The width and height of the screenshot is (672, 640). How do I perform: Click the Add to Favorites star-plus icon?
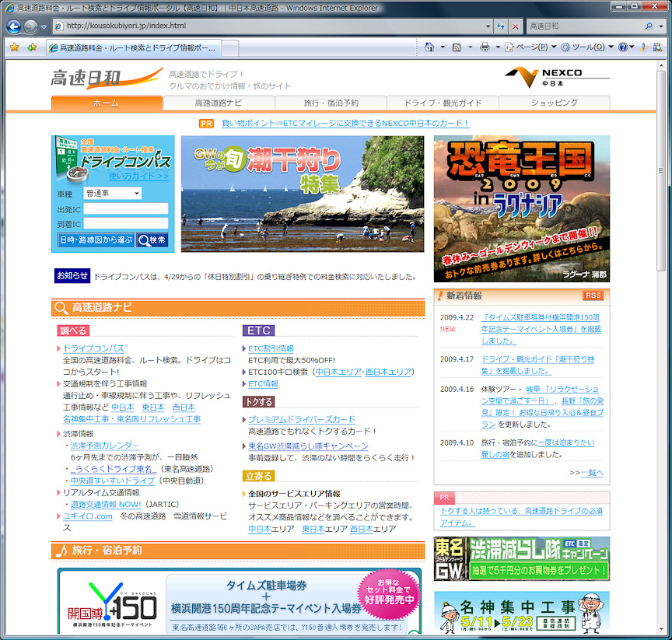31,47
